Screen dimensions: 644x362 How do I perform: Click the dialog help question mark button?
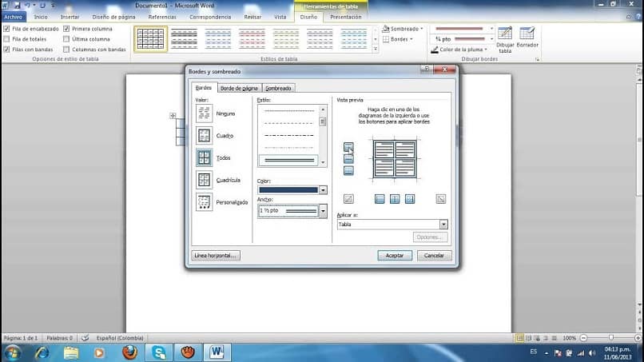(427, 70)
